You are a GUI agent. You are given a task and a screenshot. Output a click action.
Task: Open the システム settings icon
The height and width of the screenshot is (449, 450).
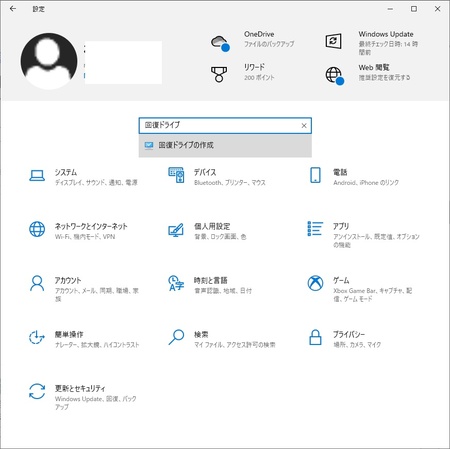click(x=37, y=175)
